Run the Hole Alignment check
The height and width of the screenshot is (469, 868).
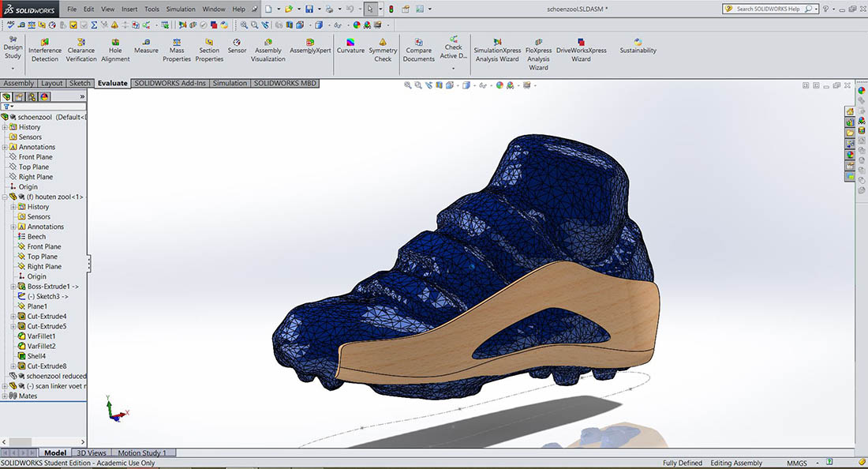115,51
